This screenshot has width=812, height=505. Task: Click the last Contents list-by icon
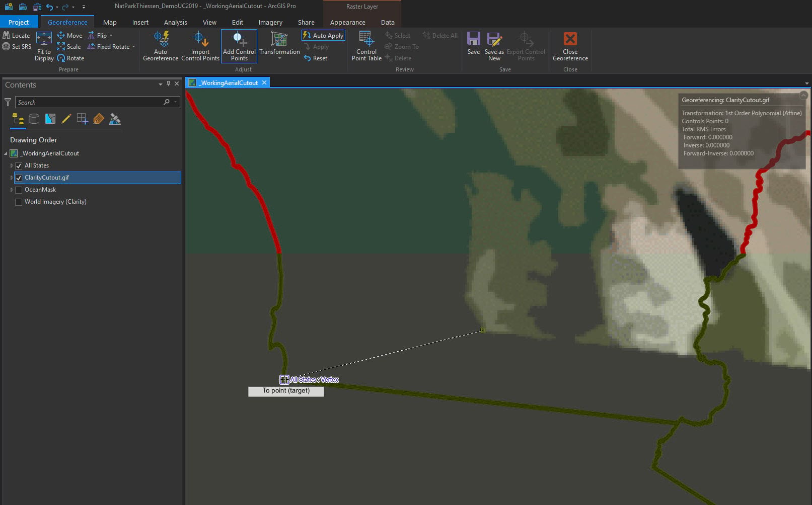[x=115, y=119]
